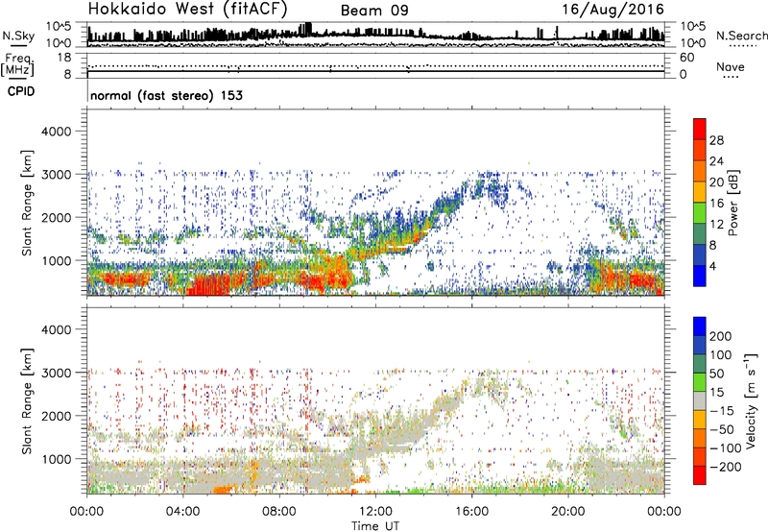This screenshot has width=768, height=532.
Task: Click the "4" Power scale value
Action: [713, 266]
